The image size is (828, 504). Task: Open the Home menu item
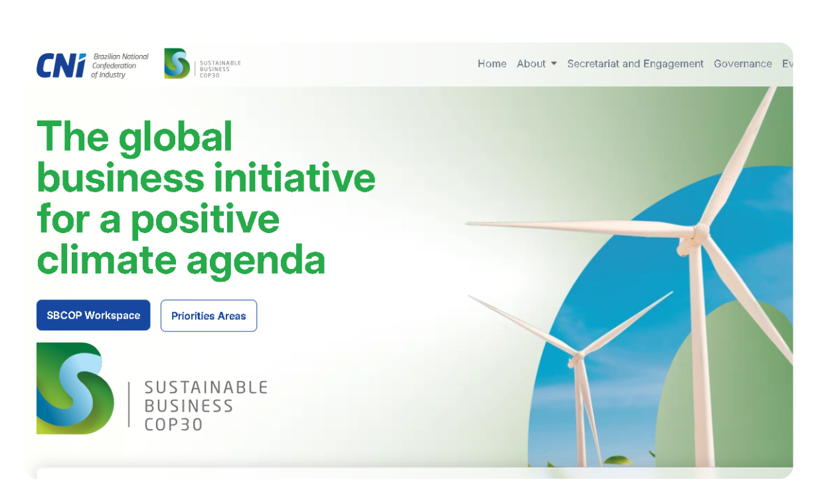[491, 64]
